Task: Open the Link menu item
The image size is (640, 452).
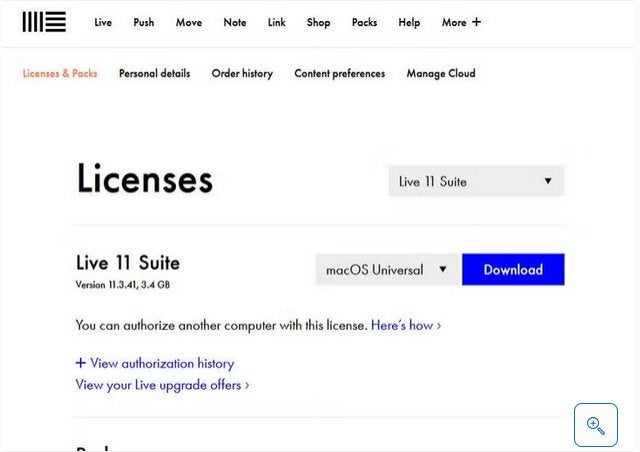Action: [x=276, y=22]
